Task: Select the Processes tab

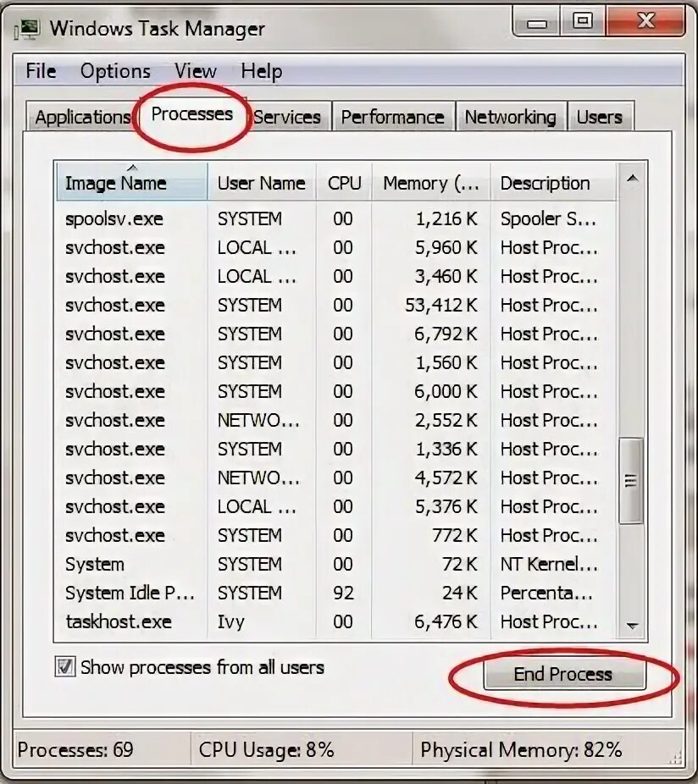Action: pos(192,114)
